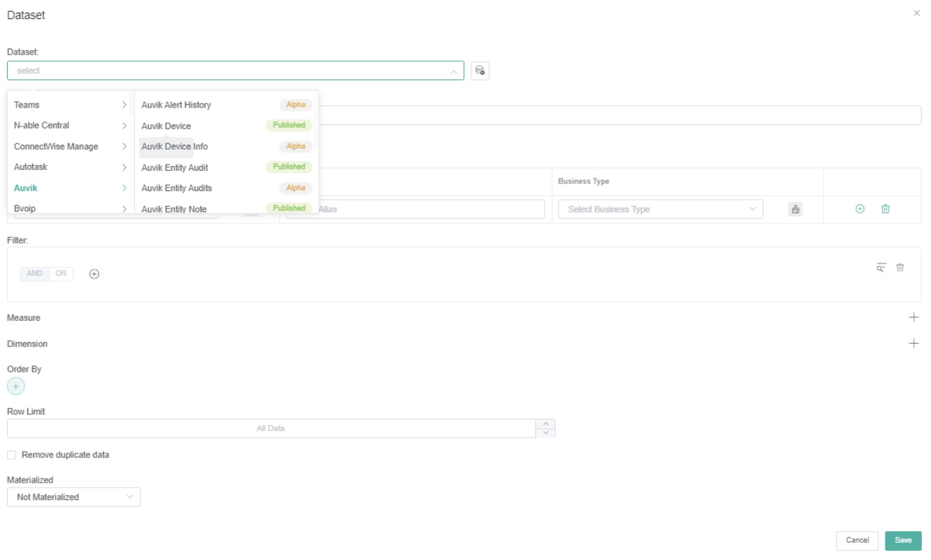931x560 pixels.
Task: Choose Auvik Alert History dataset
Action: tap(226, 105)
